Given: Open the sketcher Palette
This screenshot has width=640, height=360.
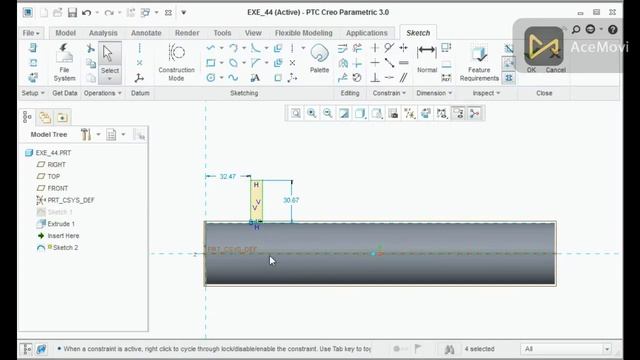Looking at the screenshot, I should (x=319, y=59).
